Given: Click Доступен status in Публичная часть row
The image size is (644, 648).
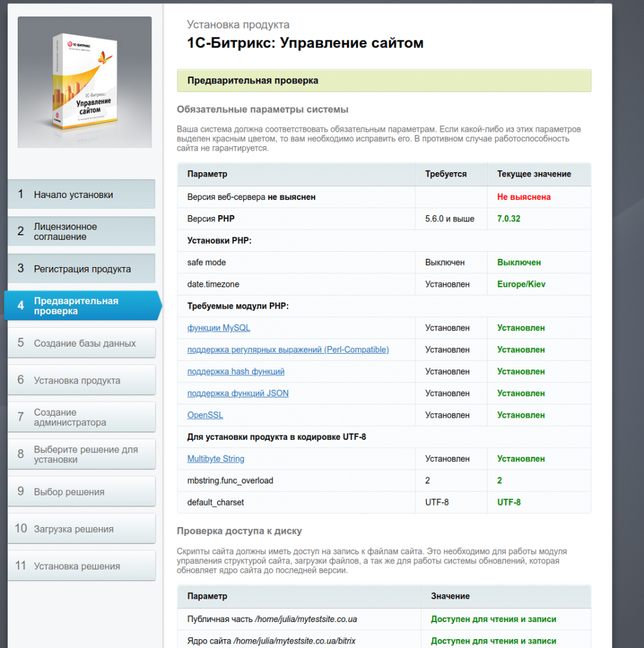Looking at the screenshot, I should click(493, 619).
